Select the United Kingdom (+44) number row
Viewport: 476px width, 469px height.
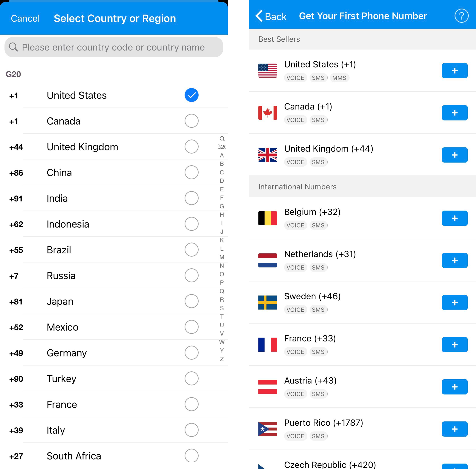point(345,155)
